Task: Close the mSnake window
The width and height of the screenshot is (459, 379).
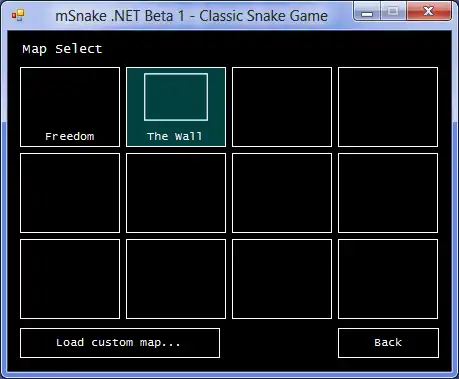Action: [x=429, y=11]
